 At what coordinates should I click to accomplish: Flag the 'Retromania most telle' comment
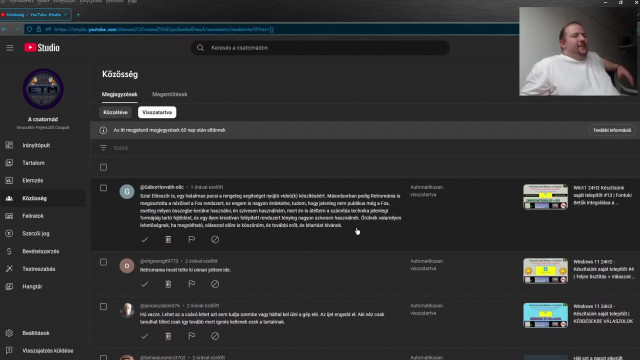tap(191, 284)
